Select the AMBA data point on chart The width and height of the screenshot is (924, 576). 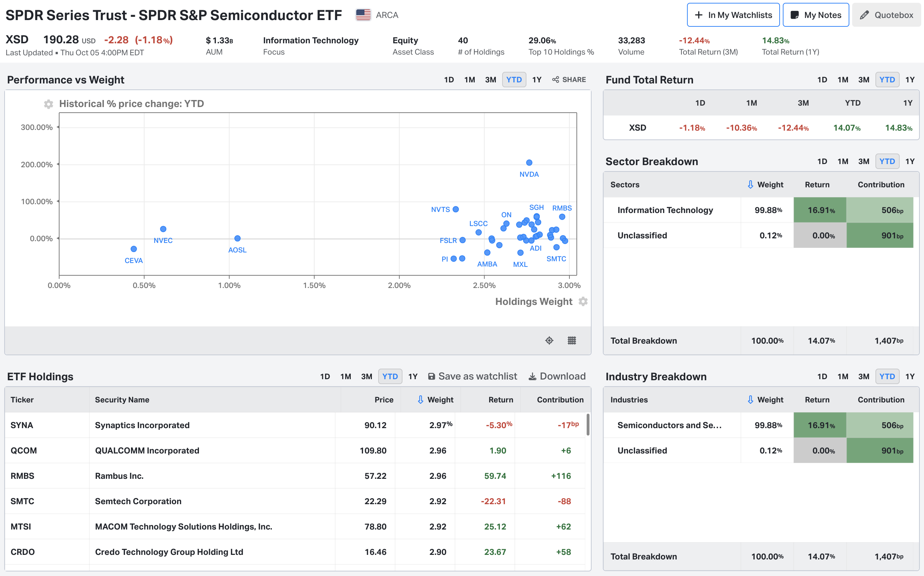(x=487, y=252)
